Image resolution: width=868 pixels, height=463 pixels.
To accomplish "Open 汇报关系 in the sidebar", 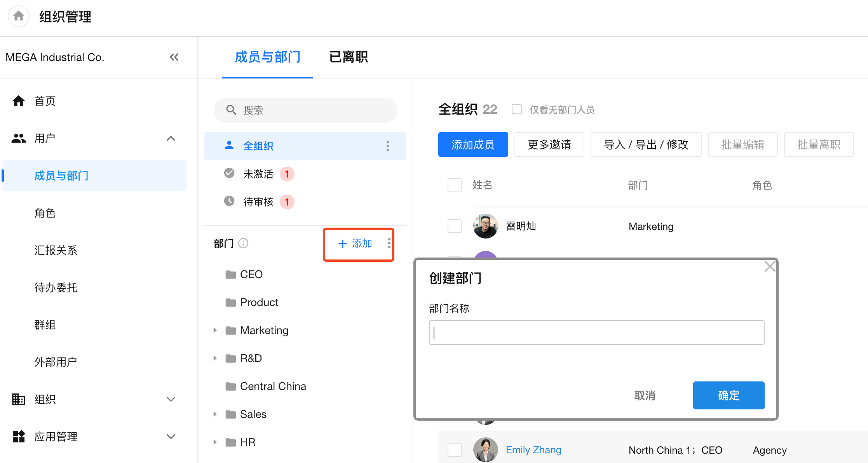I will tap(56, 250).
